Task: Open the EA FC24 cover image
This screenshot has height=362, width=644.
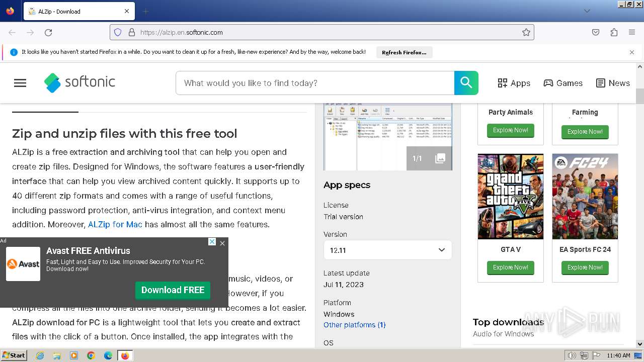Action: pos(585,197)
